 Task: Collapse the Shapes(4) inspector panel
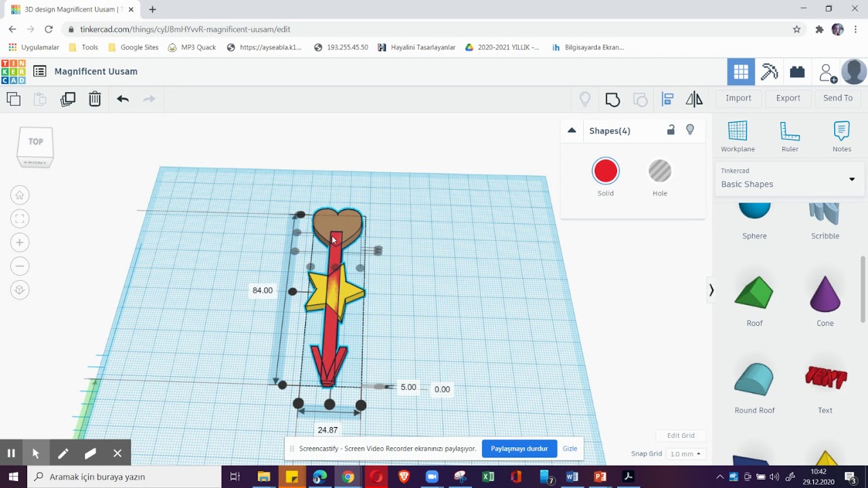point(572,131)
